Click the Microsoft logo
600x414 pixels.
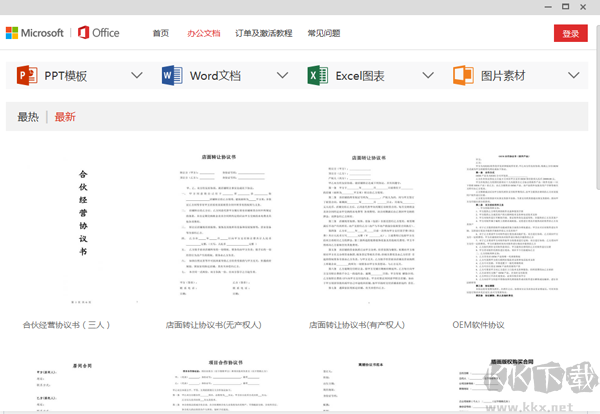click(34, 33)
